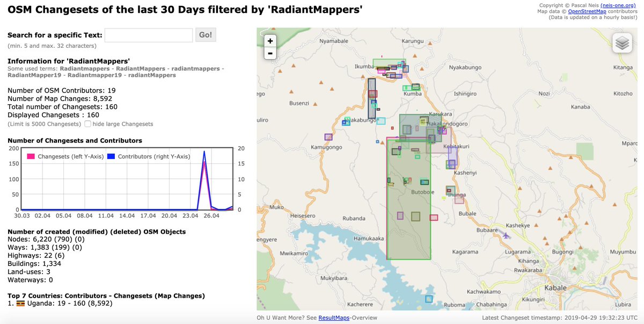The width and height of the screenshot is (644, 324).
Task: Click the Kumba place label
Action: (x=413, y=93)
